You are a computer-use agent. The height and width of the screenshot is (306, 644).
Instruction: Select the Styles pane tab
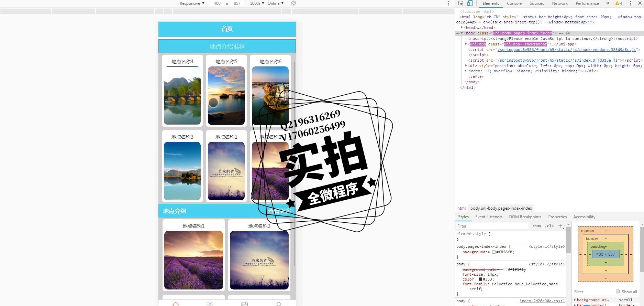point(463,217)
